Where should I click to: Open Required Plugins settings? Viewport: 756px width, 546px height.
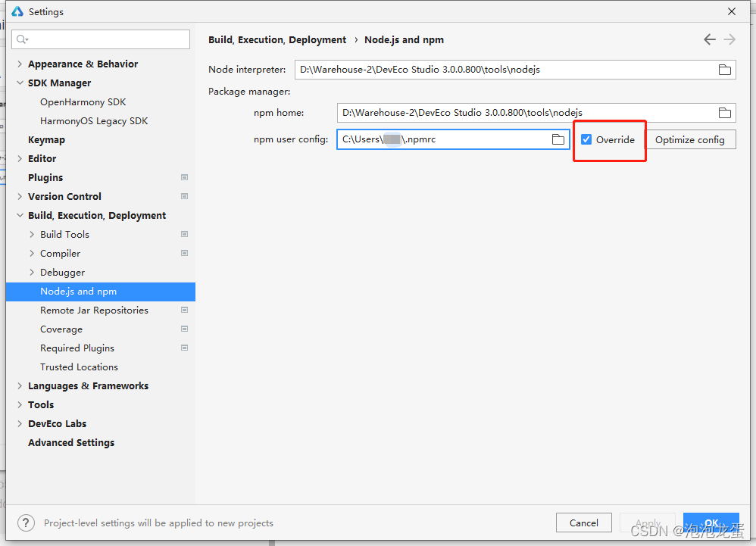click(77, 348)
